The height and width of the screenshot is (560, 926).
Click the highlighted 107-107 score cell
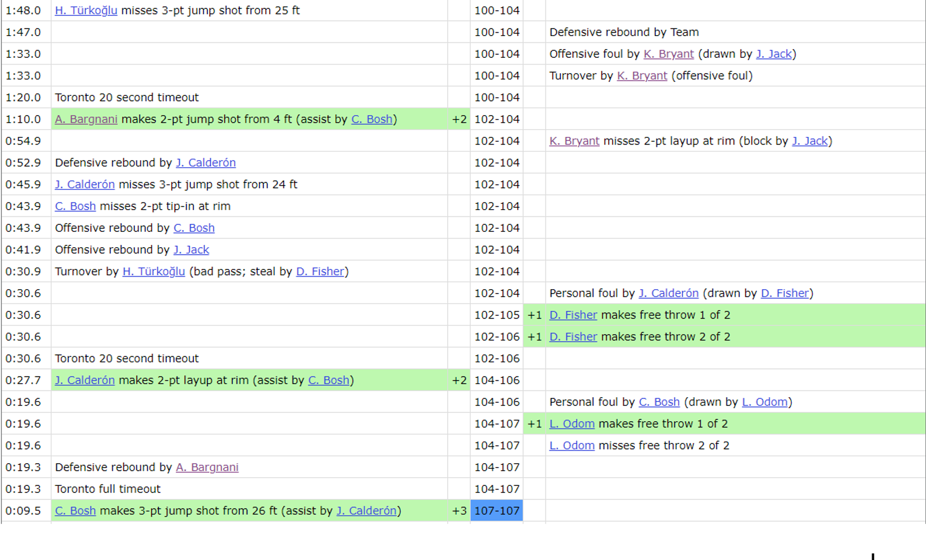496,511
